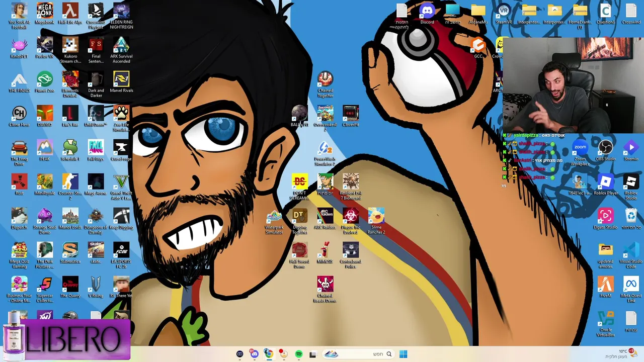
Task: Open DON'T SCREAM shortcut
Action: [300, 187]
